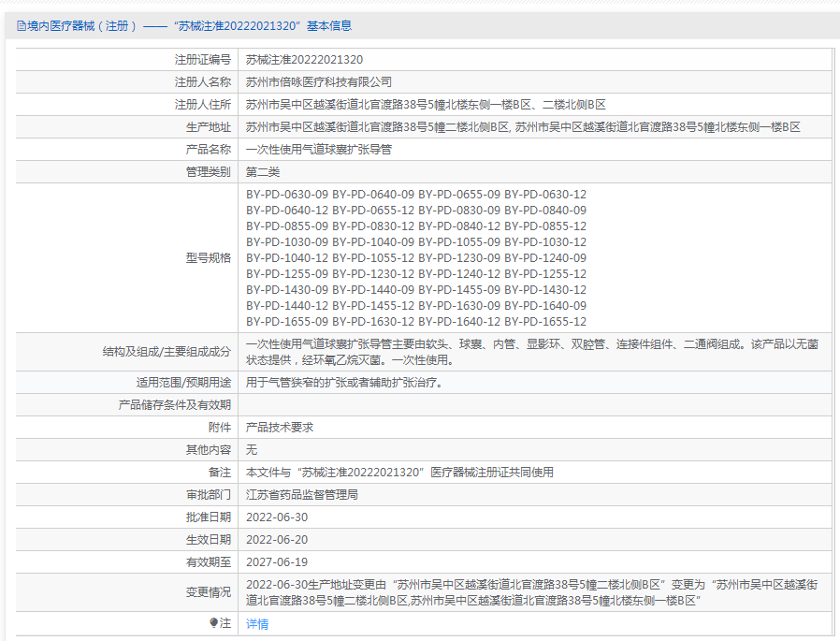
Task: Click the 适用范围/预期用途 label
Action: (x=183, y=383)
